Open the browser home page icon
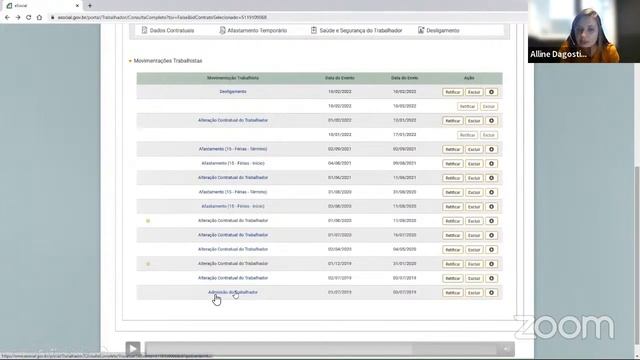Viewport: 640px width, 360px height. tap(39, 18)
